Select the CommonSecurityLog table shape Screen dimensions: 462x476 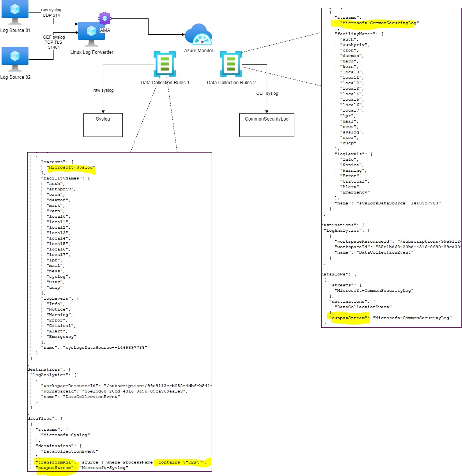266,124
